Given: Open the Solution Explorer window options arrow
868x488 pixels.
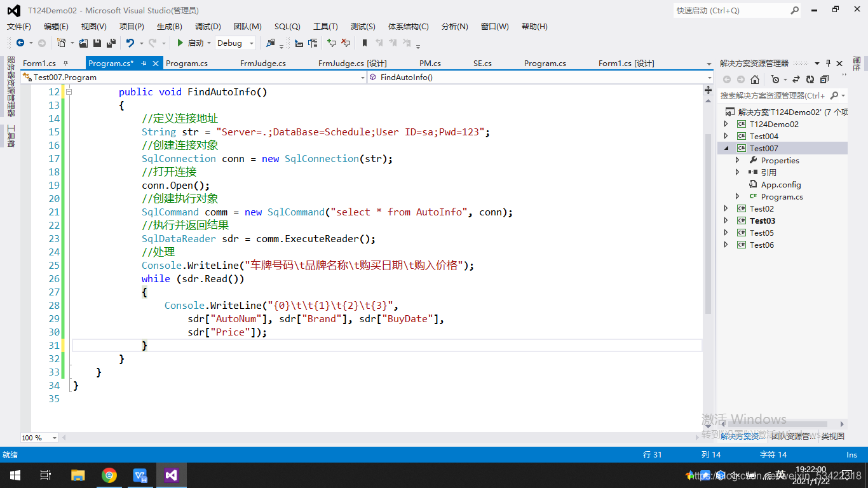Looking at the screenshot, I should coord(817,63).
